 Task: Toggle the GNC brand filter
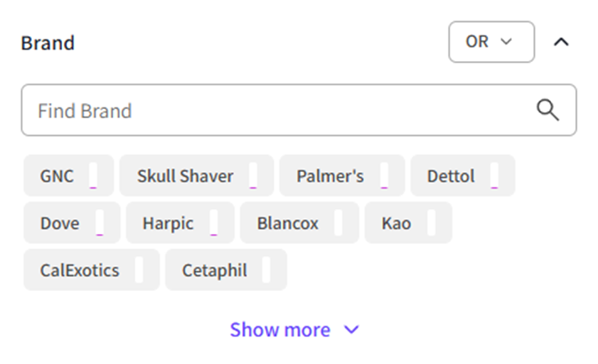point(68,176)
